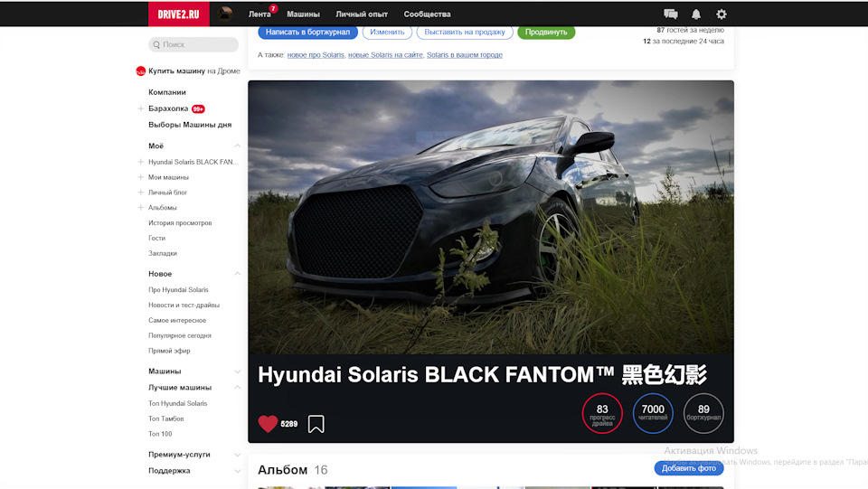This screenshot has height=489, width=868.
Task: Click the plus icon next to Личный блог
Action: point(141,192)
